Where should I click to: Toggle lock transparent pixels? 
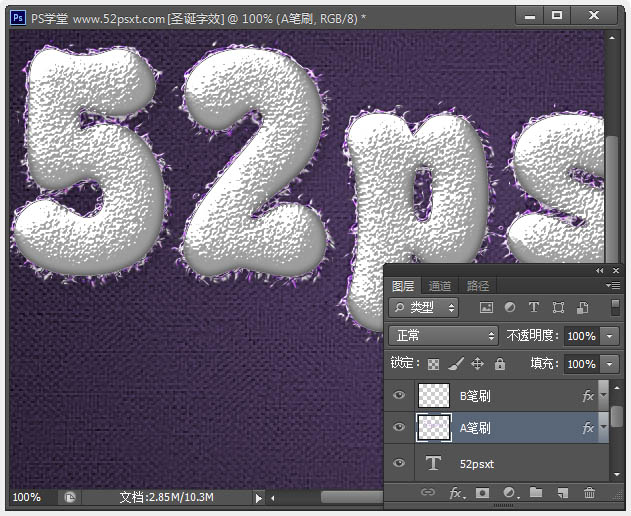(434, 364)
